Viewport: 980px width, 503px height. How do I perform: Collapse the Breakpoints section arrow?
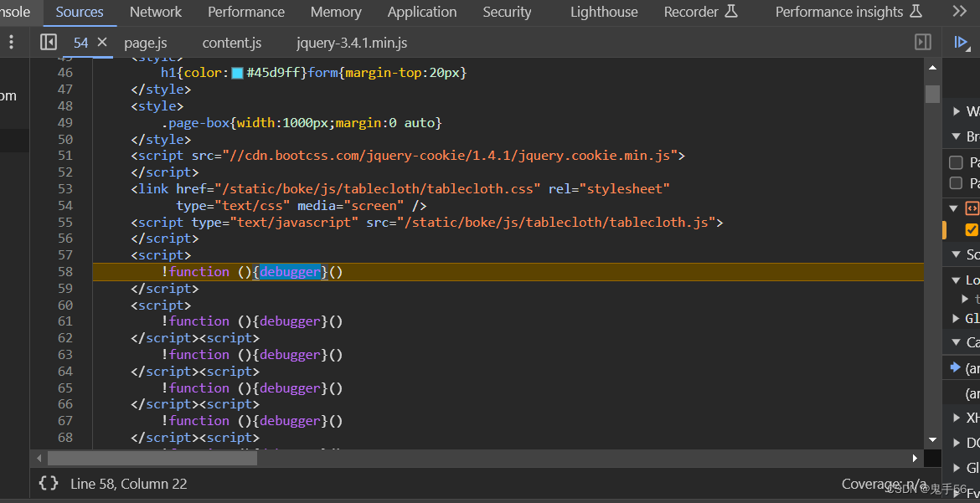(957, 136)
